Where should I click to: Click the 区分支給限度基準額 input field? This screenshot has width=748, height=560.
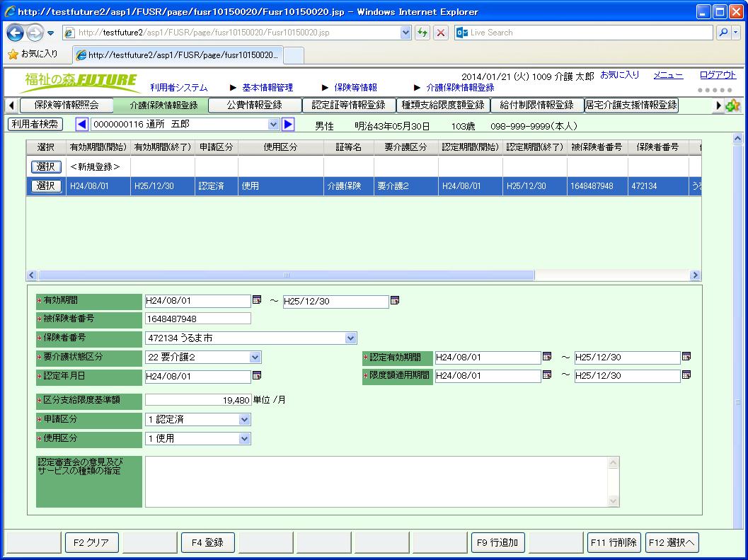(198, 400)
